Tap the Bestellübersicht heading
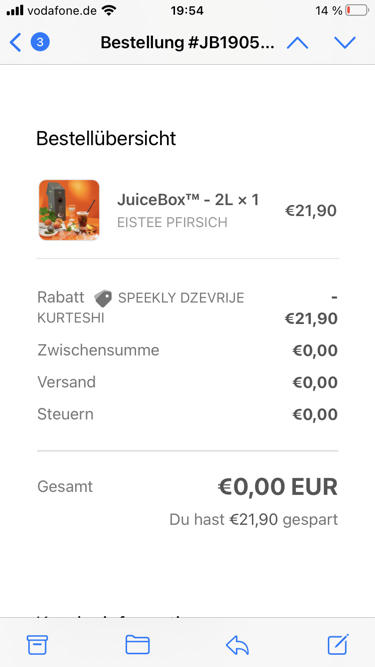Viewport: 375px width, 667px height. click(x=106, y=139)
